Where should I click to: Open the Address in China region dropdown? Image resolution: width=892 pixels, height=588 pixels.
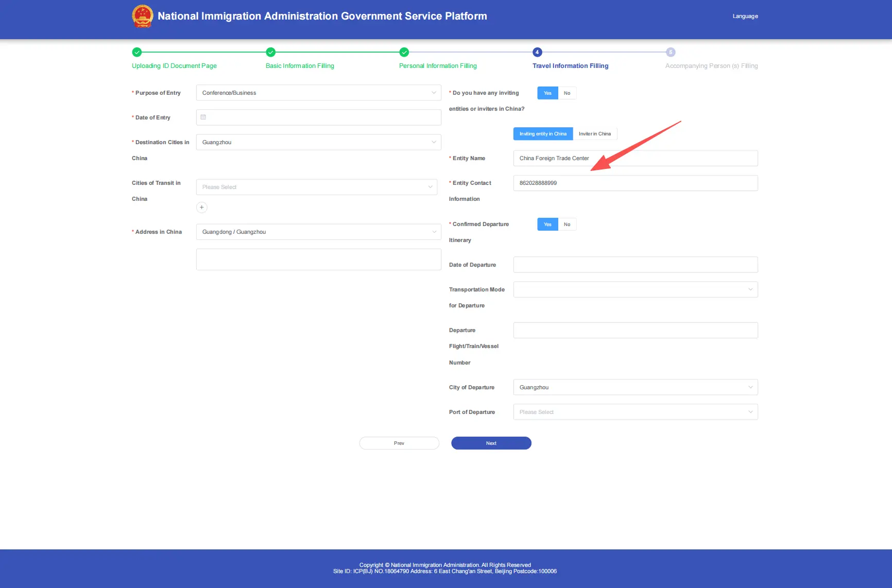click(319, 232)
